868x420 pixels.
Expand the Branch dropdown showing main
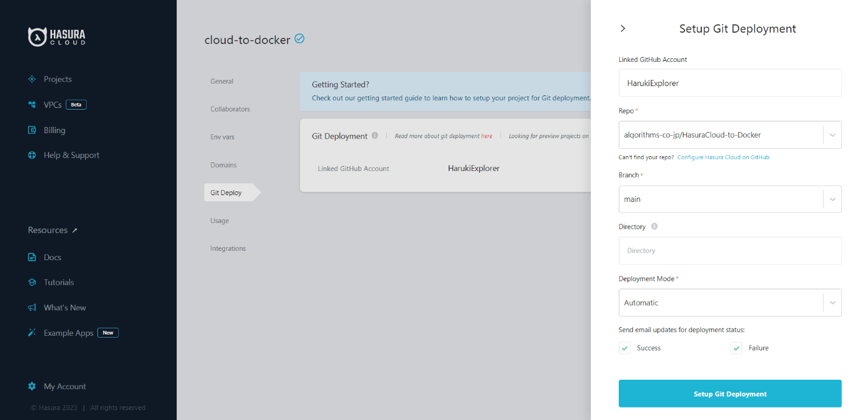[x=730, y=199]
